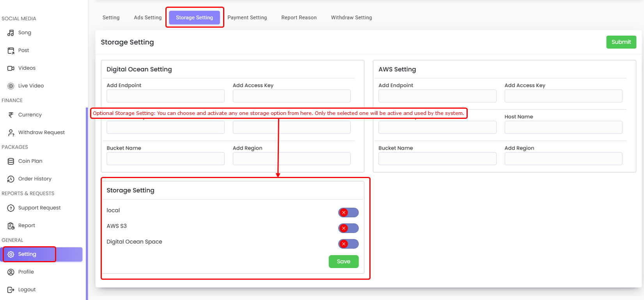Click the Videos camera icon
This screenshot has height=300, width=644.
tap(11, 68)
